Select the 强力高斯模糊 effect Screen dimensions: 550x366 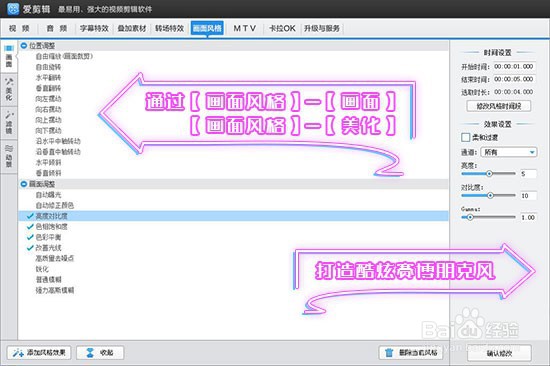pyautogui.click(x=54, y=290)
